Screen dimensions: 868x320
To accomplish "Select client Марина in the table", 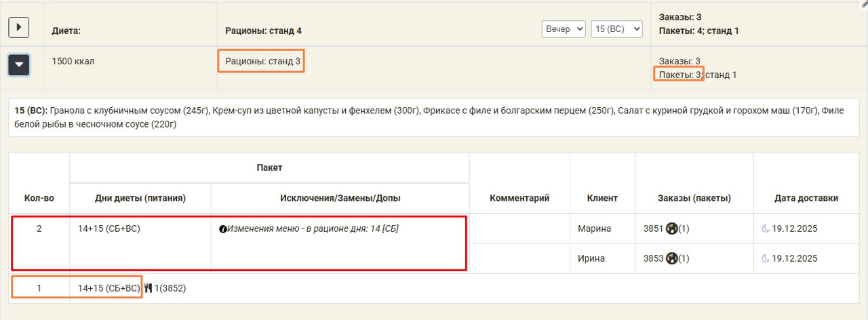I will 594,229.
